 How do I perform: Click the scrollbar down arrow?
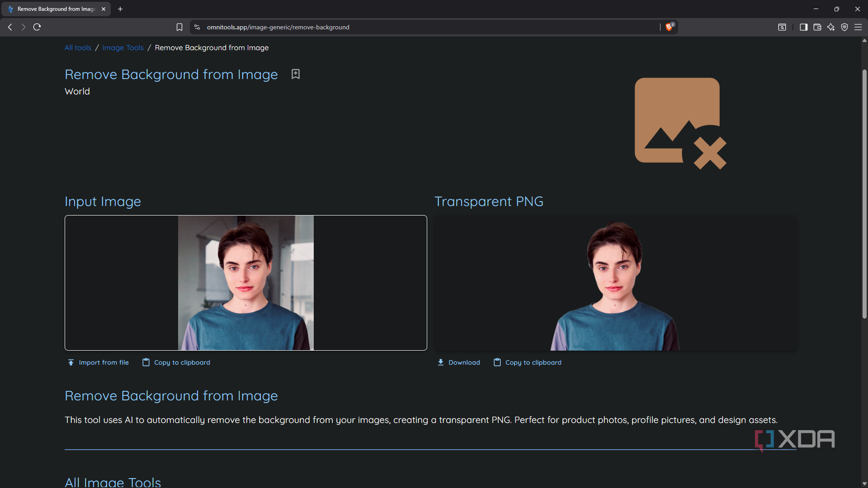tap(864, 484)
